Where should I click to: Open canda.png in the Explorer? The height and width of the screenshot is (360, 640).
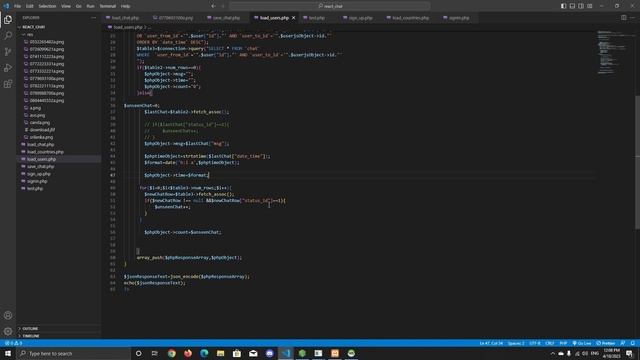pyautogui.click(x=59, y=122)
